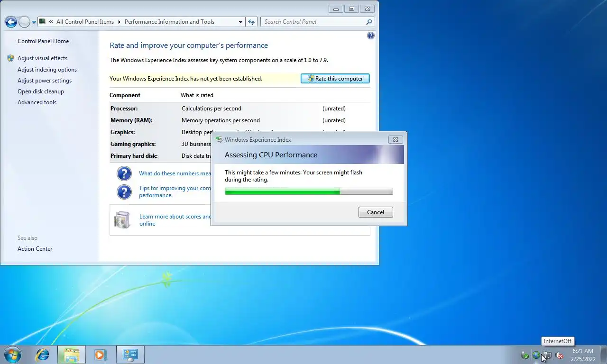
Task: Click the Memory (RAM): row label
Action: (x=131, y=120)
